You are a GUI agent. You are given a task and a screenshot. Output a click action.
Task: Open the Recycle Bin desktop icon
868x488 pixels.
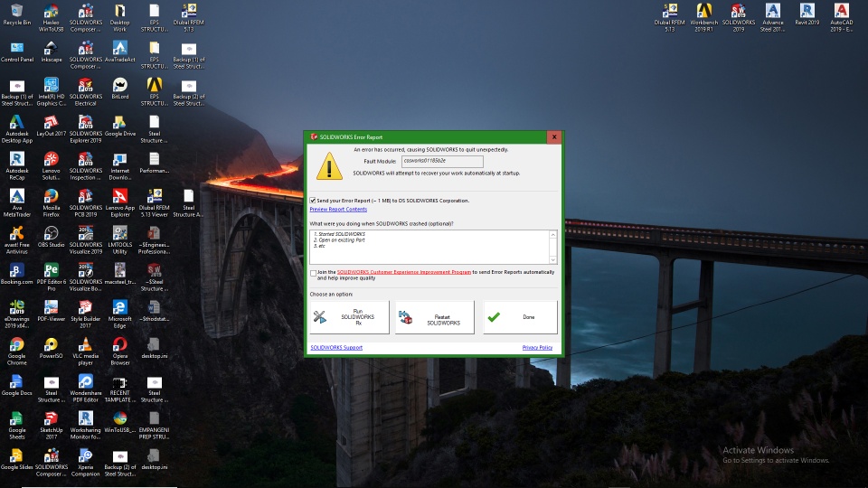16,15
